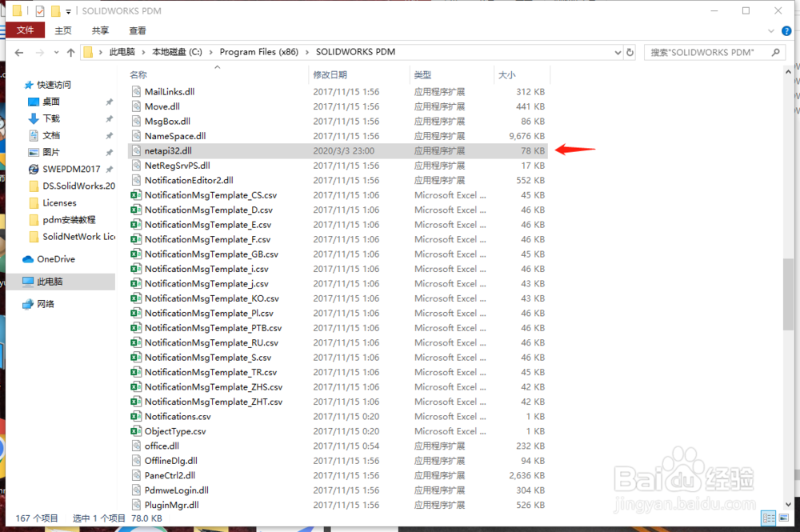Open 文档 in quick access
Viewport: 800px width, 532px height.
pyautogui.click(x=50, y=135)
